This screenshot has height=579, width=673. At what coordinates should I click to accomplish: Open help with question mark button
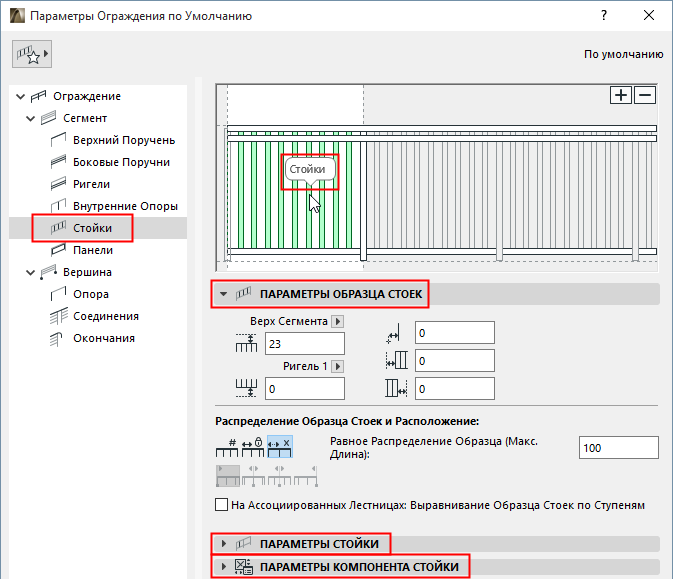point(603,15)
